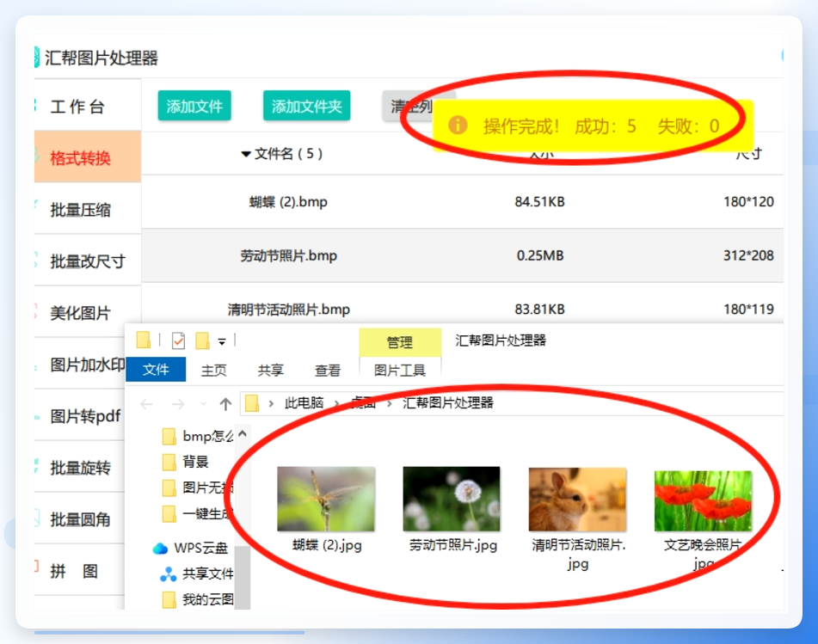Click the Explorer forward arrow

[178, 404]
